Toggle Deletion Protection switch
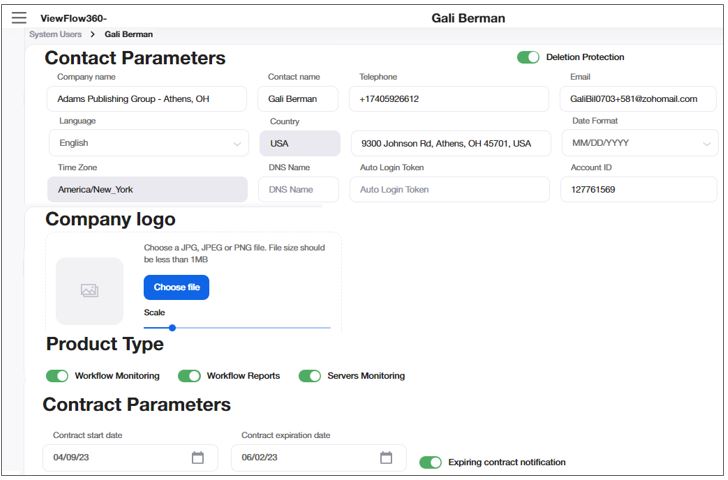Image resolution: width=728 pixels, height=480 pixels. (x=528, y=57)
